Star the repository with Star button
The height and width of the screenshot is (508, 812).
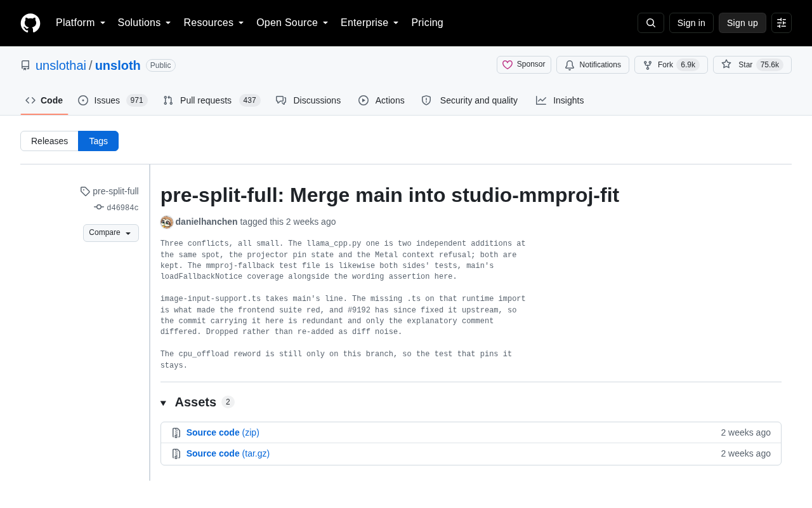752,65
